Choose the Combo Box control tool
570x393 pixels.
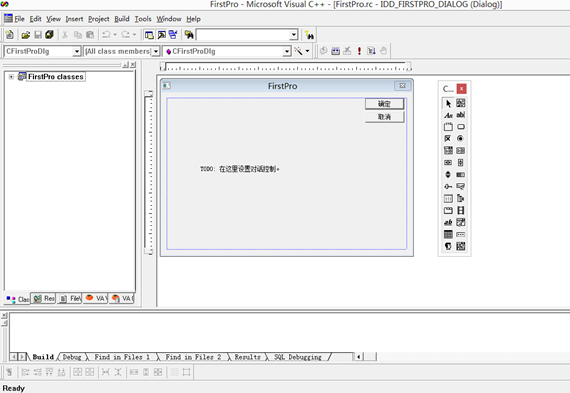[448, 151]
